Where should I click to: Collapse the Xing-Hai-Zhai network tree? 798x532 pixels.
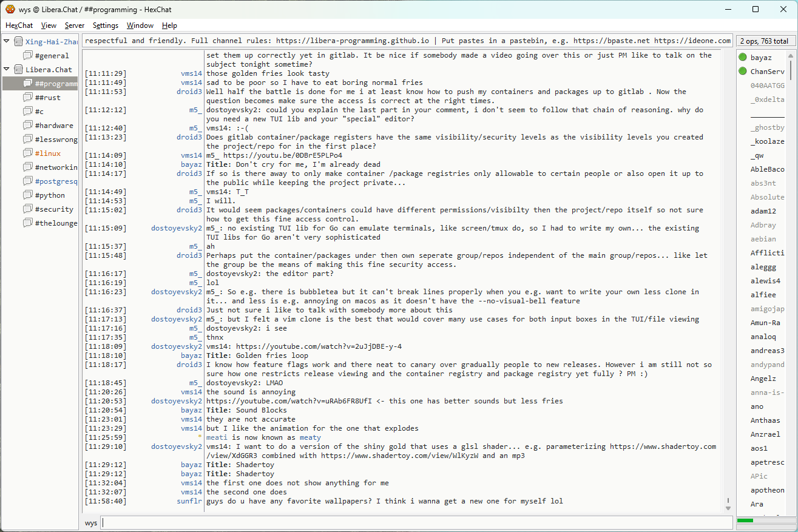coord(7,42)
